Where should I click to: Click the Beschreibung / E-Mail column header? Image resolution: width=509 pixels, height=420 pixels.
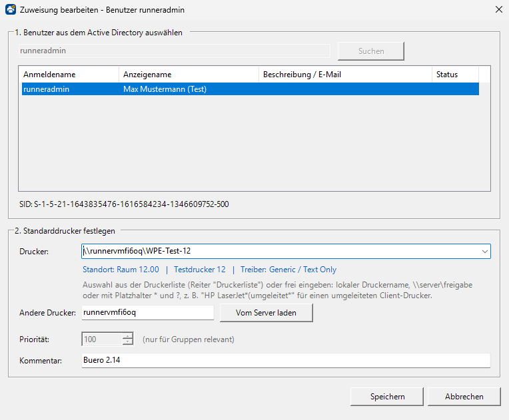point(345,75)
